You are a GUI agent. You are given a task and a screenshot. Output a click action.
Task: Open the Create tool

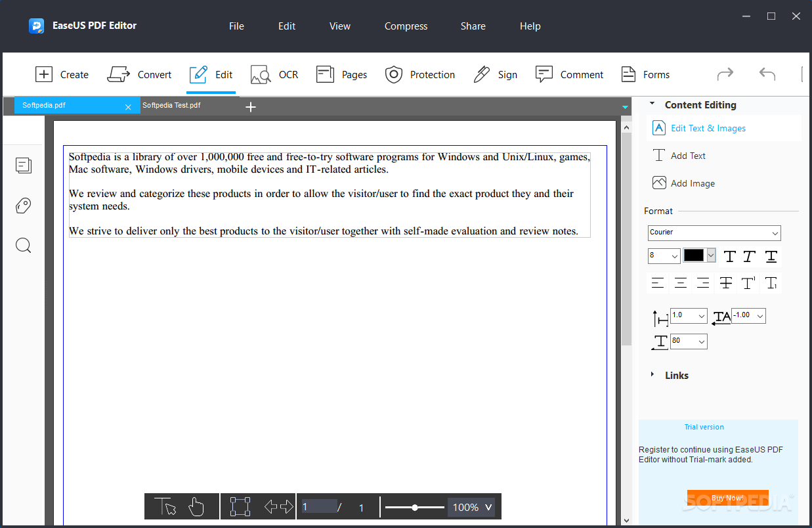pyautogui.click(x=62, y=74)
